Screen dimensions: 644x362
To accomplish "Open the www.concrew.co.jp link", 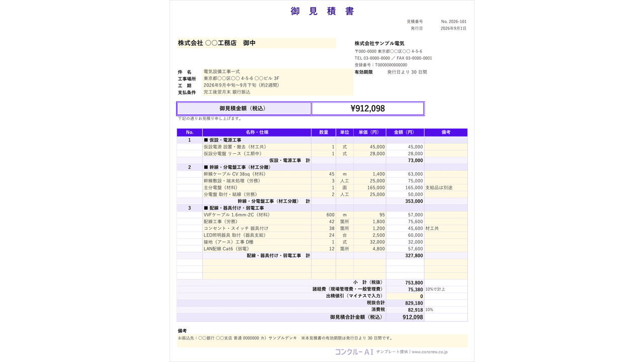I will 430,352.
